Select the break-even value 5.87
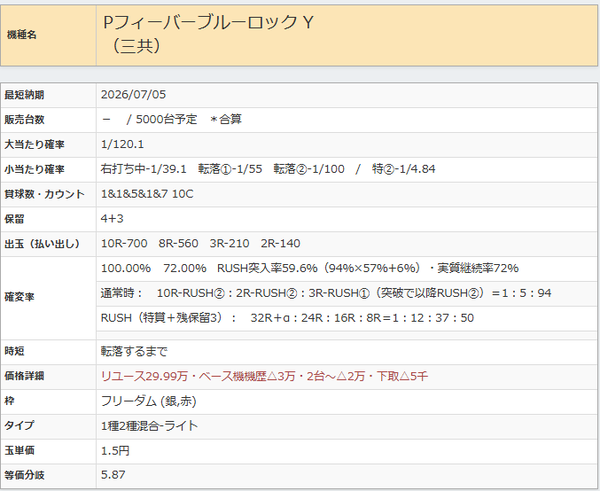Viewport: 600px width, 491px height. (x=113, y=475)
